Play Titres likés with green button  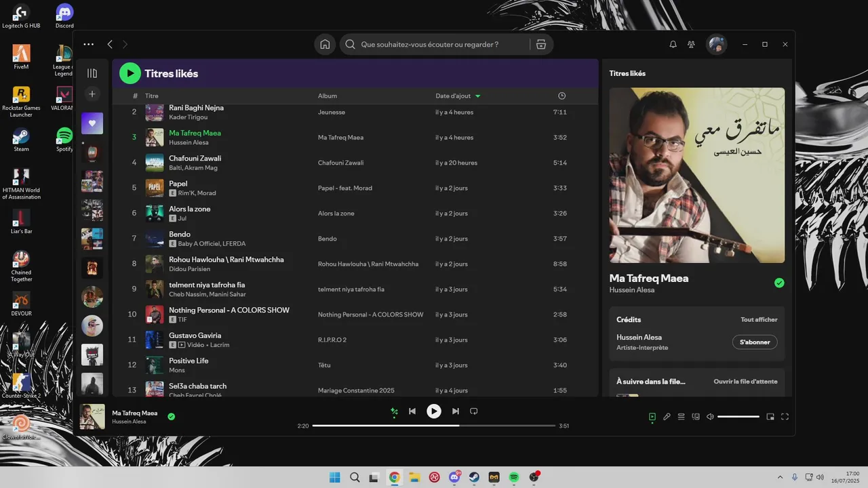click(x=130, y=73)
